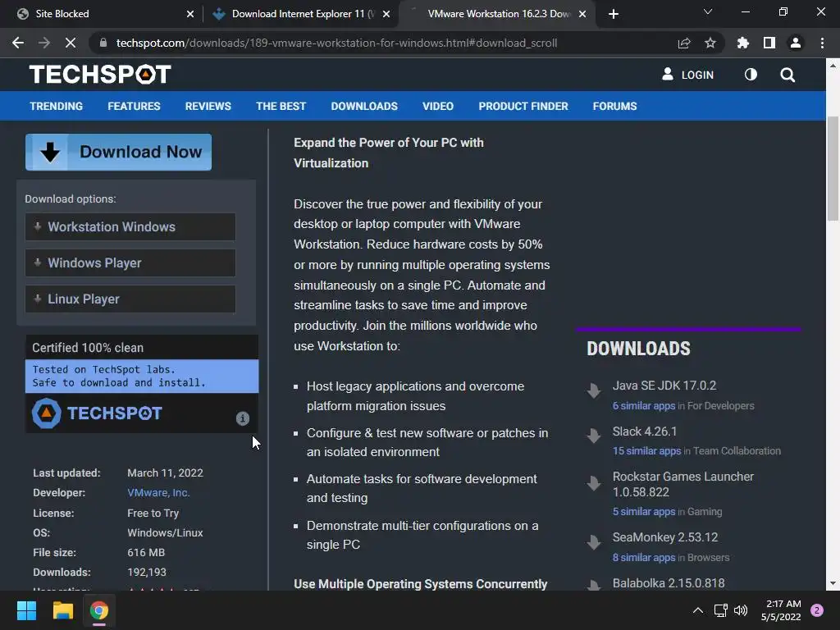840x630 pixels.
Task: Open the Chrome side panel icon
Action: (x=769, y=43)
